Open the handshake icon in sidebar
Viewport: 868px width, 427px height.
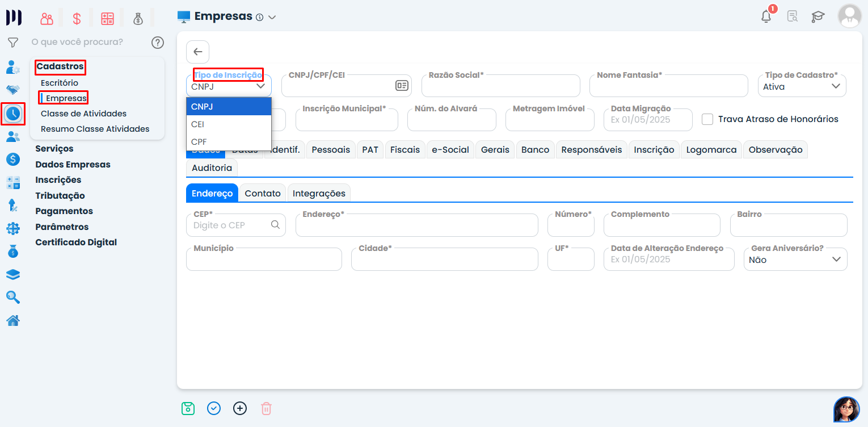coord(13,90)
